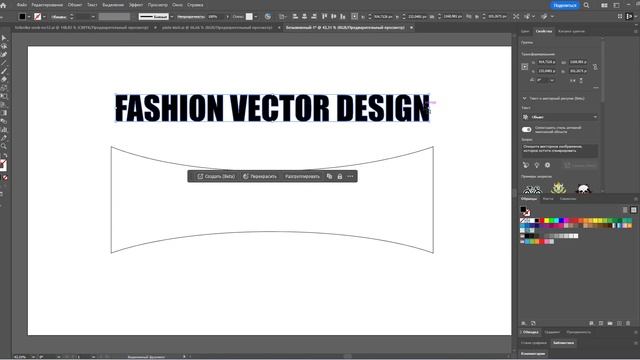Open the stroke weight dropdown
The width and height of the screenshot is (640, 360).
(x=93, y=17)
